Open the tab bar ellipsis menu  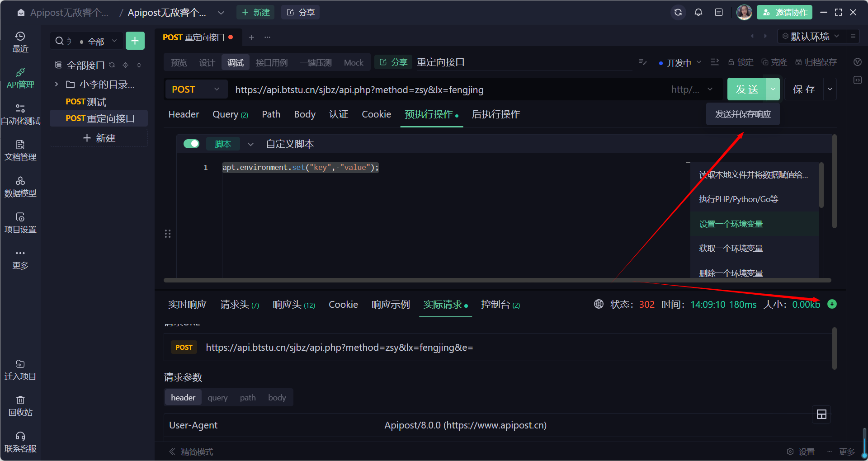pyautogui.click(x=267, y=37)
